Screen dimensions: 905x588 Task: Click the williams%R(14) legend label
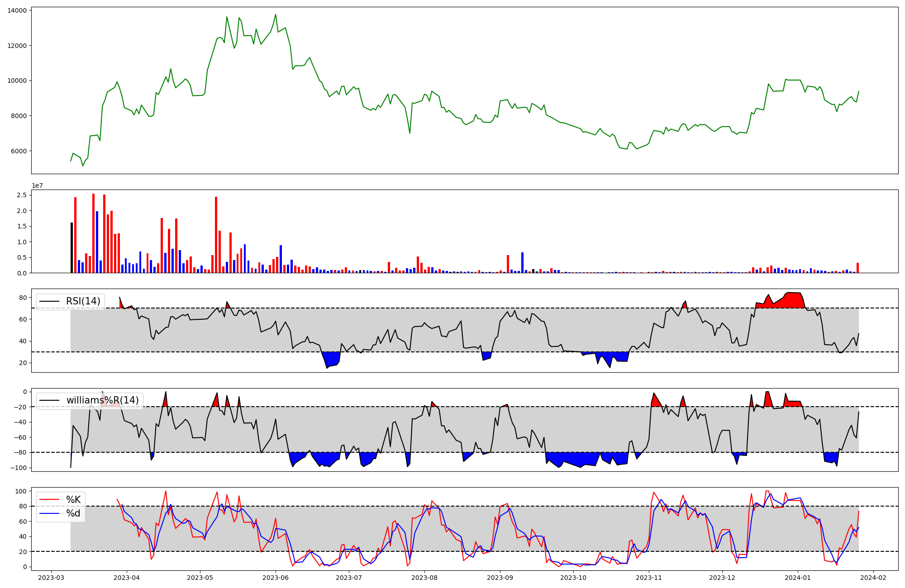[x=102, y=400]
